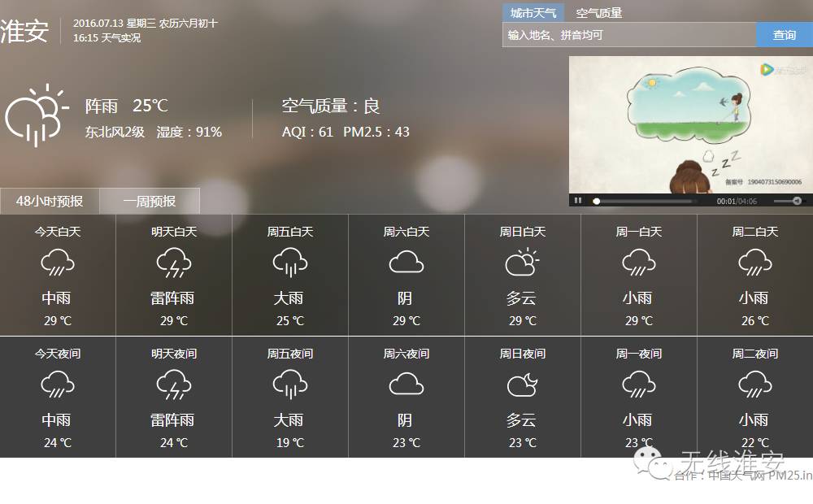
Task: Select the 多云 partly cloudy icon for 周日白天
Action: [521, 262]
